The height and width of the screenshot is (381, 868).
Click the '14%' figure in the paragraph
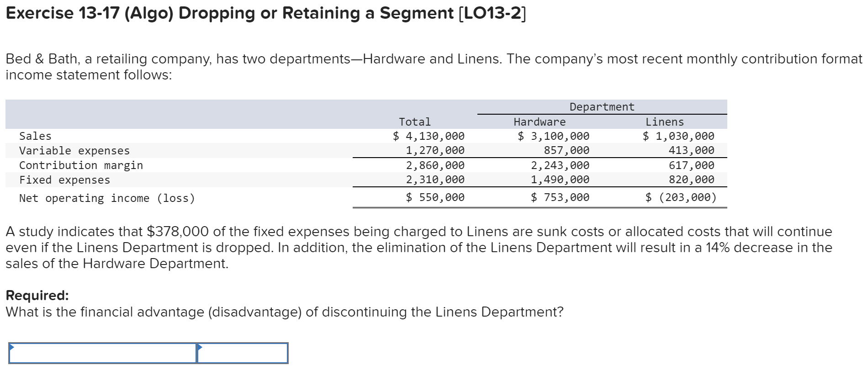tap(718, 248)
